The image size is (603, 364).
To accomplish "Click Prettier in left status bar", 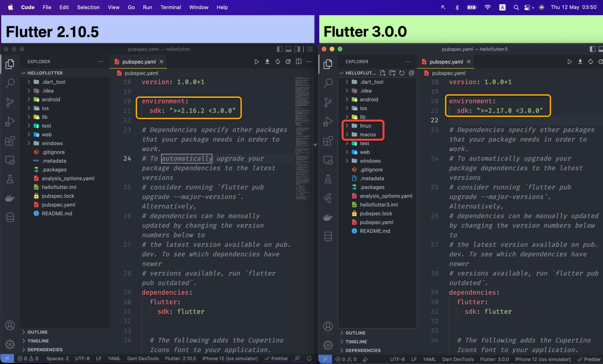I will (276, 359).
